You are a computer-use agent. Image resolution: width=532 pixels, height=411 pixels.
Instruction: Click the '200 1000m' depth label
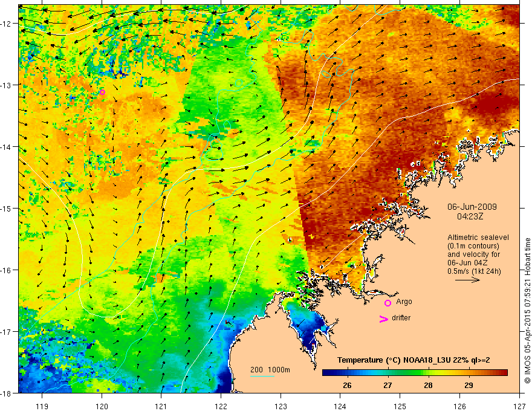270,370
